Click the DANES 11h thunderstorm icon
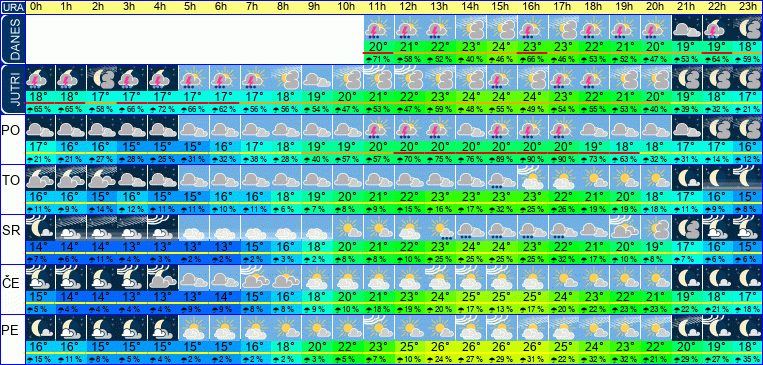 378,28
